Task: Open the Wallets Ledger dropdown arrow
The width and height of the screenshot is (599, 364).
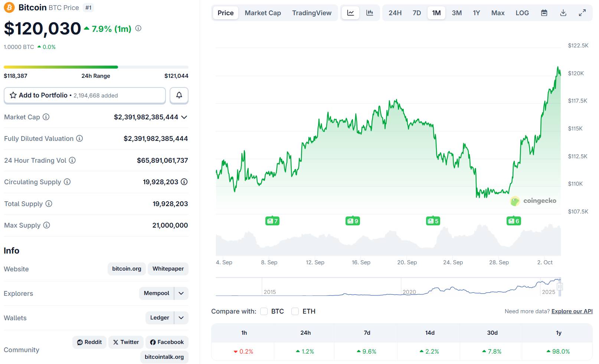Action: click(181, 318)
